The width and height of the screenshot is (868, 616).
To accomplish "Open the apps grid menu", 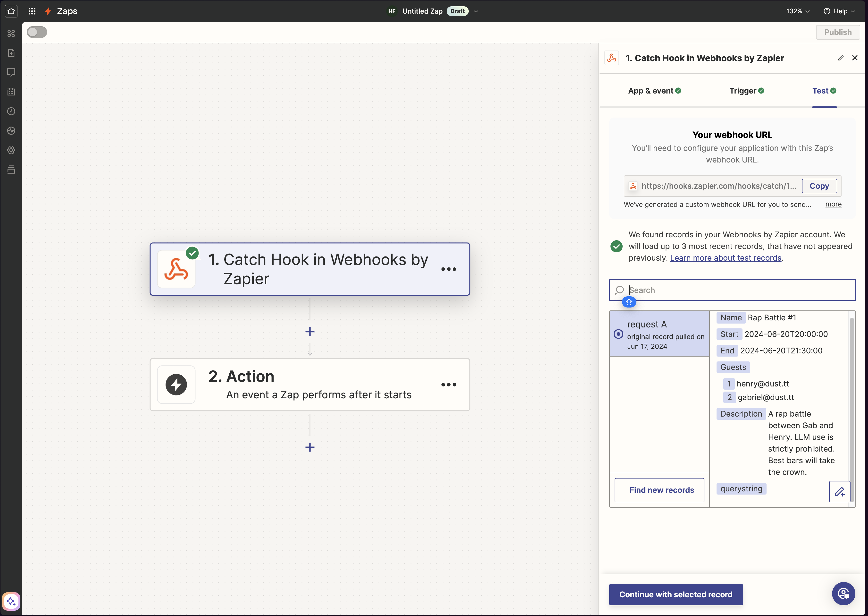I will 32,11.
